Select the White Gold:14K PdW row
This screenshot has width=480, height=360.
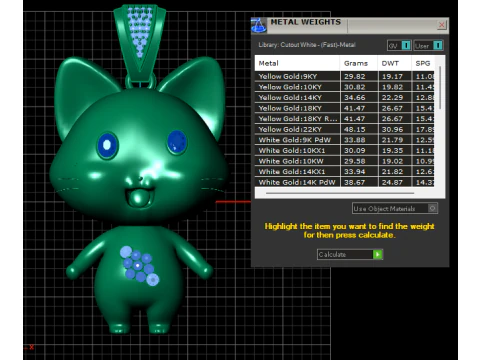[x=345, y=182]
